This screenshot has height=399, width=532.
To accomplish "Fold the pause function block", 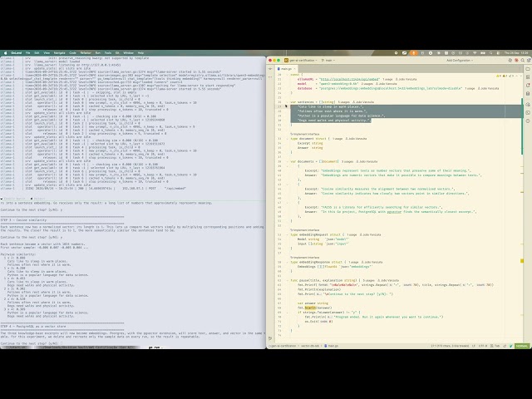I will coord(288,281).
